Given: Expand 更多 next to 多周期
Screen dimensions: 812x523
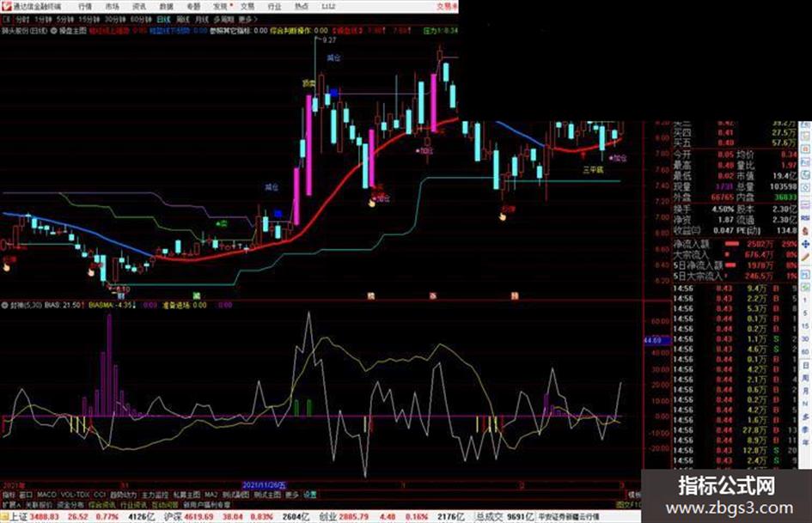Looking at the screenshot, I should pos(247,20).
